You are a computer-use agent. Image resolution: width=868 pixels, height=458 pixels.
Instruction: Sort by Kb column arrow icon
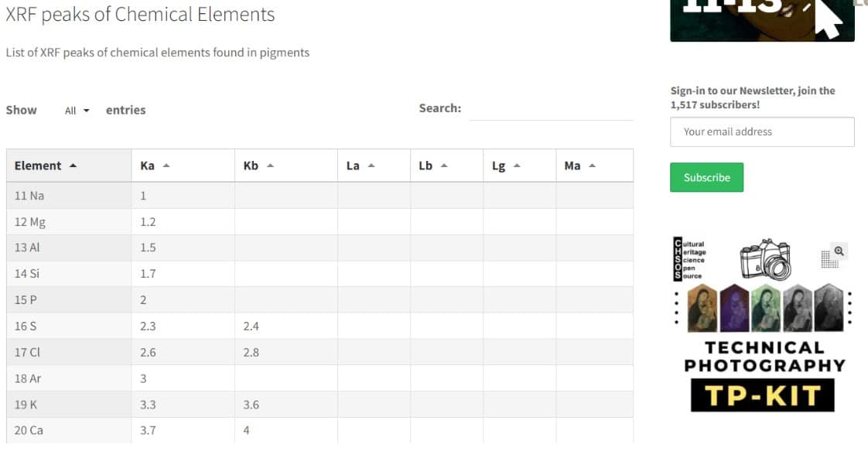[x=270, y=166]
